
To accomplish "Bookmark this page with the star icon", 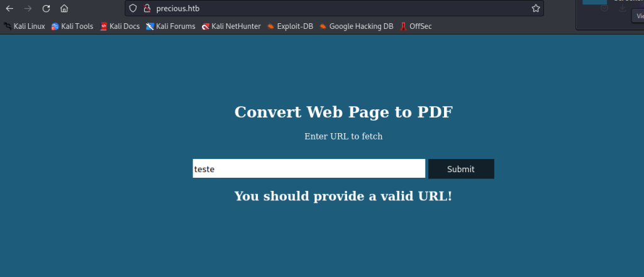I will [x=535, y=9].
